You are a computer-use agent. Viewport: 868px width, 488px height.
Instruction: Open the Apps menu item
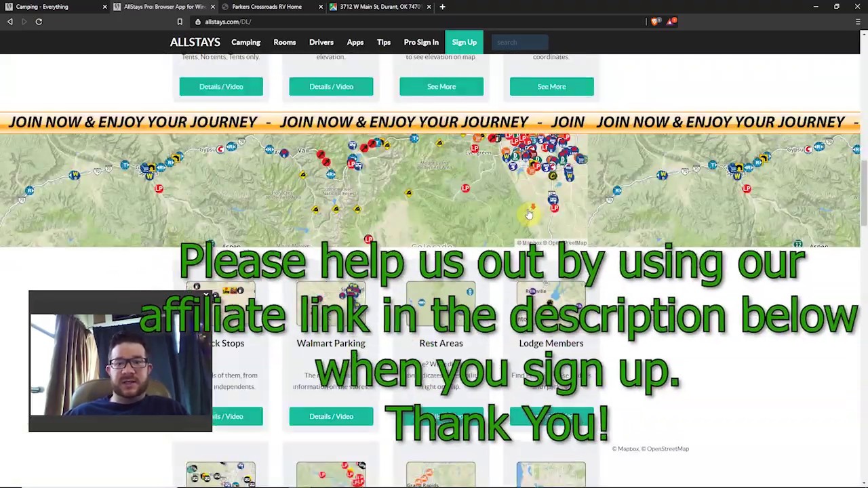[x=355, y=42]
